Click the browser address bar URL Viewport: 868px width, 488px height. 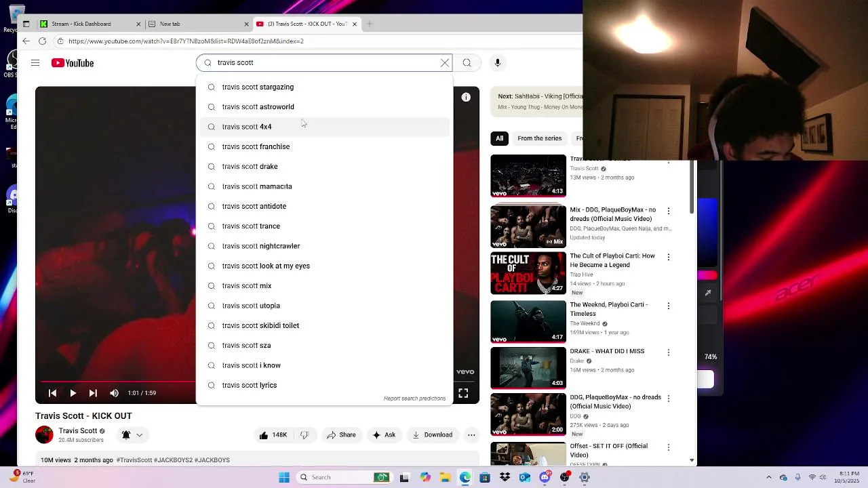[x=186, y=41]
